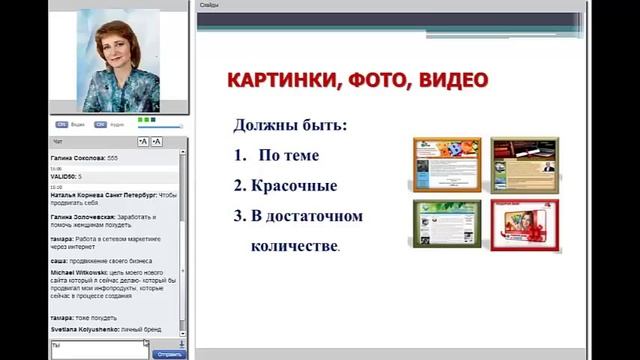Click the VALID50 chat message
The width and height of the screenshot is (640, 360).
tap(66, 177)
